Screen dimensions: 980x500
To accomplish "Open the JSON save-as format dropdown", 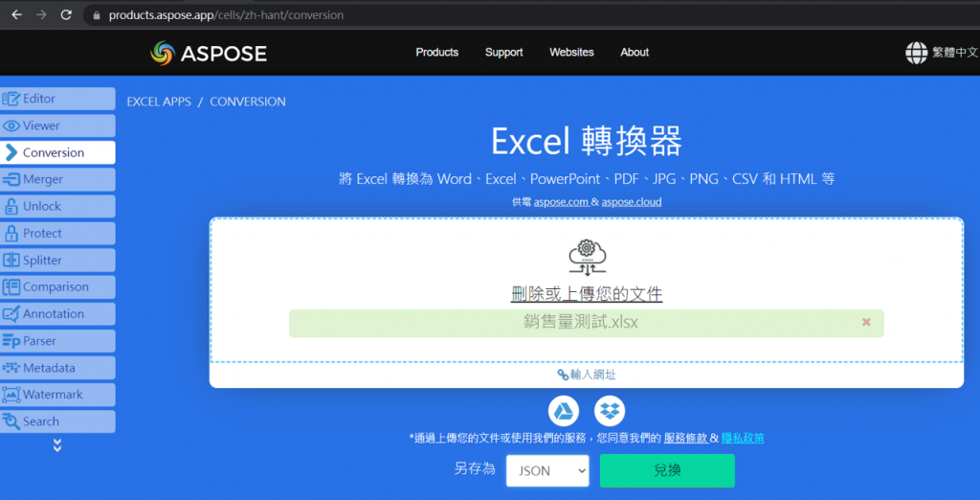I will 547,470.
